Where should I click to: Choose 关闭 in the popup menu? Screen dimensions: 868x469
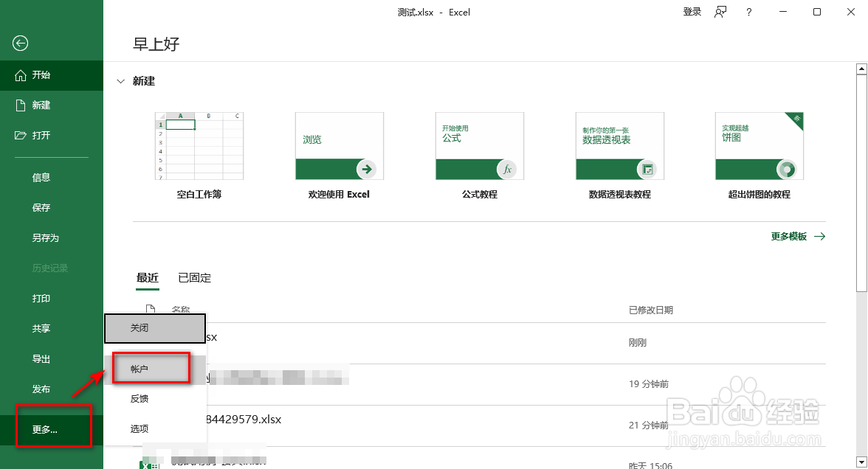coord(155,329)
